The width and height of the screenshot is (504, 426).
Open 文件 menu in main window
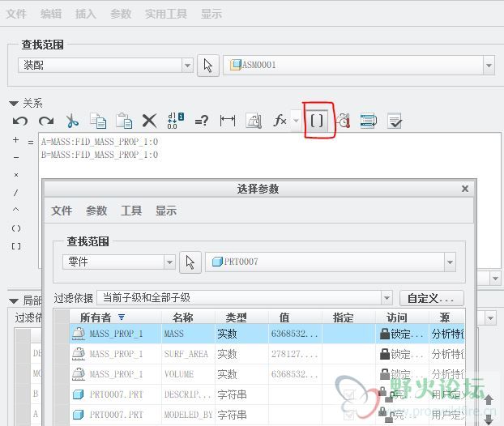tap(16, 14)
